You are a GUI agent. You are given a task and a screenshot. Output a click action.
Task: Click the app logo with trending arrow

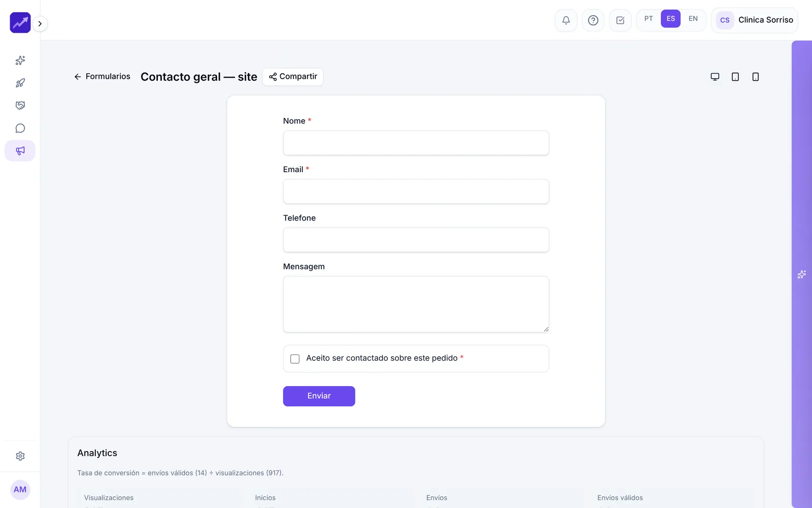point(20,23)
